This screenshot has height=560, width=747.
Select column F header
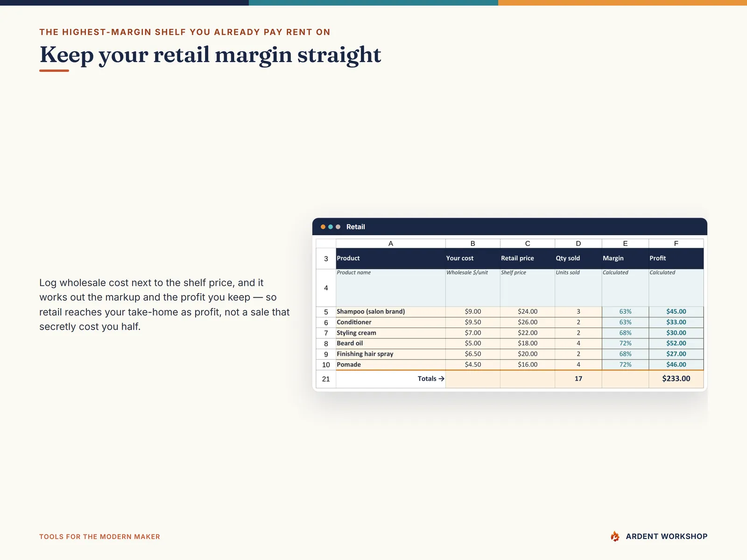click(x=676, y=244)
